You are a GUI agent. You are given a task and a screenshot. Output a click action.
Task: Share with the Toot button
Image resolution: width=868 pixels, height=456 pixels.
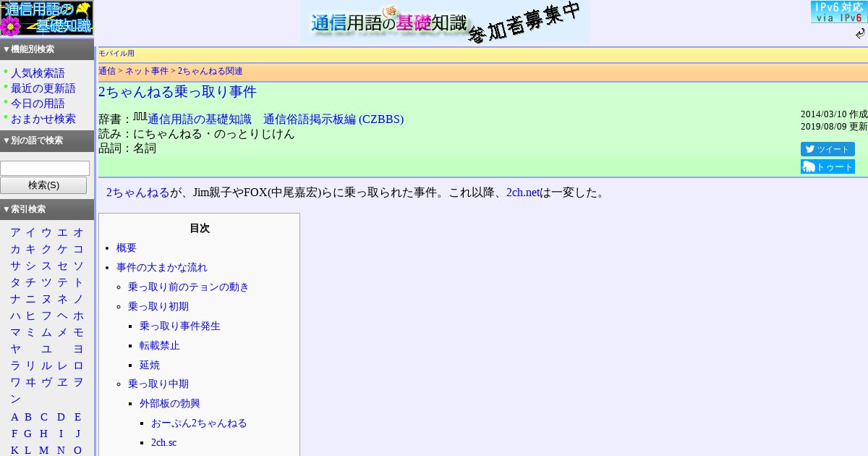pos(827,166)
